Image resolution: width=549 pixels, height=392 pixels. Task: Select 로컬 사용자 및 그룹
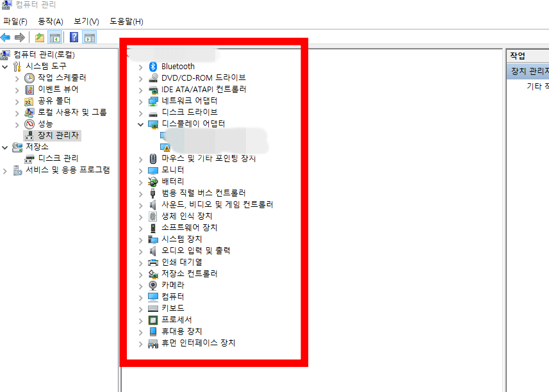pyautogui.click(x=72, y=112)
